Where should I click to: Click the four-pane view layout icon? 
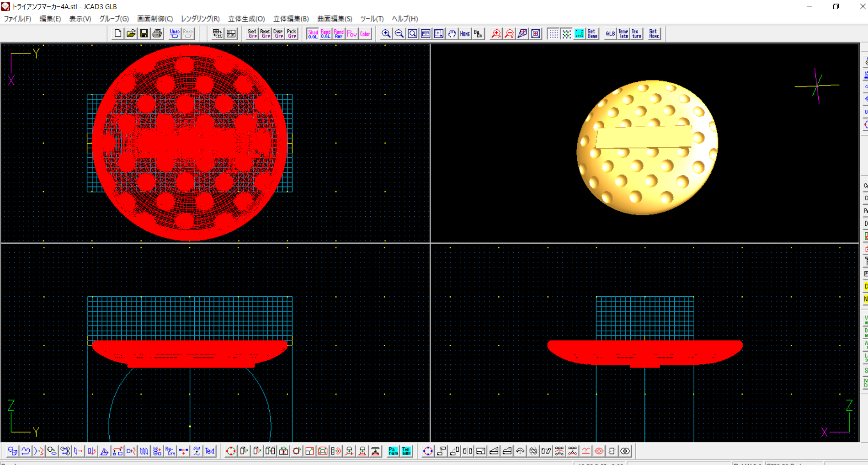(231, 33)
